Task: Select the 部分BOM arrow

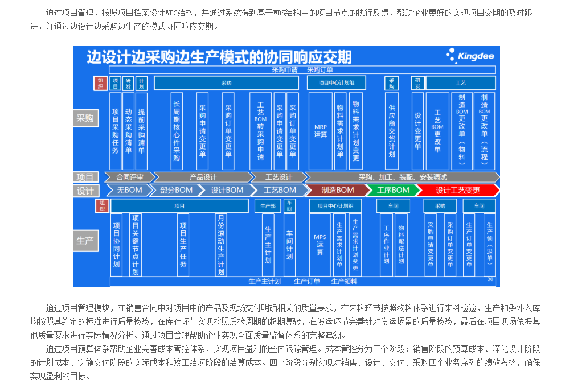Action: (x=175, y=190)
